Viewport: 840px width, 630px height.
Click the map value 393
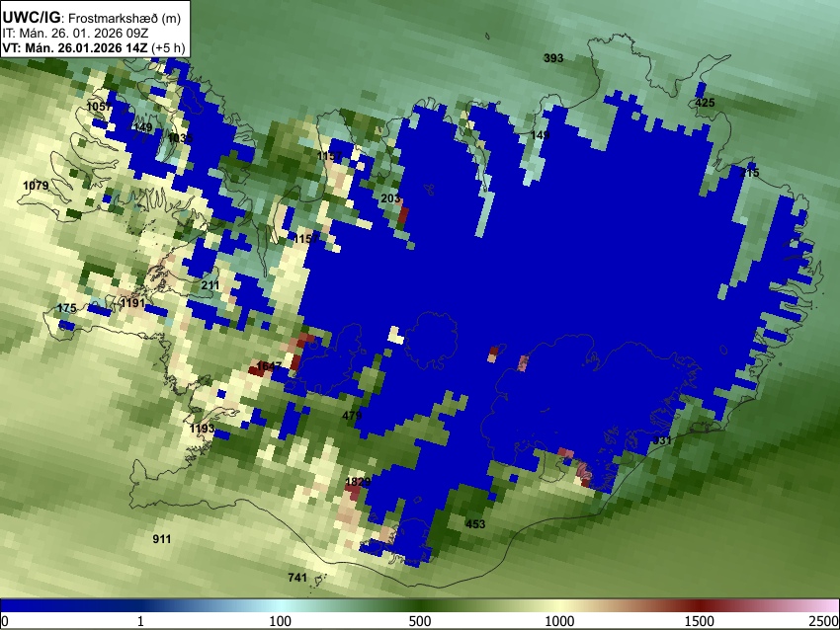pyautogui.click(x=553, y=58)
